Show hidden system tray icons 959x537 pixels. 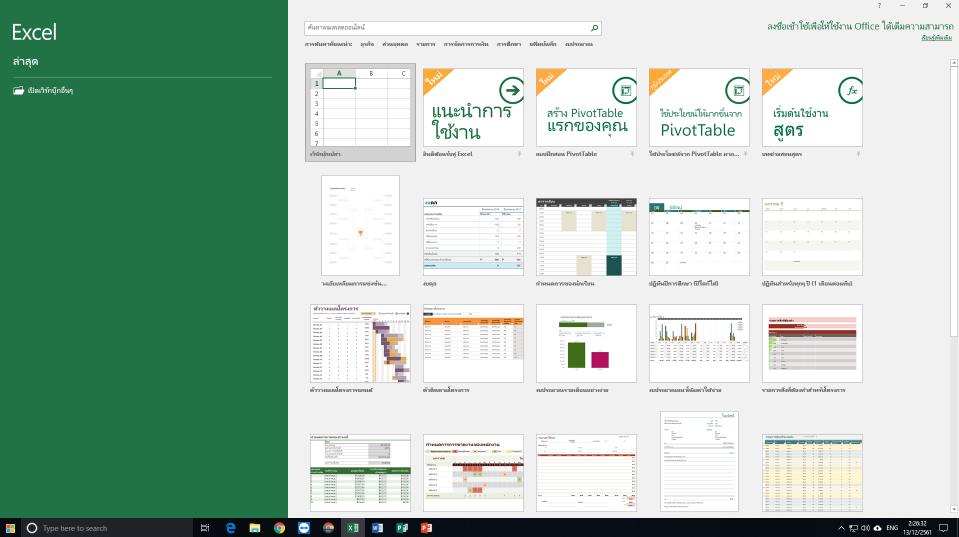(841, 528)
